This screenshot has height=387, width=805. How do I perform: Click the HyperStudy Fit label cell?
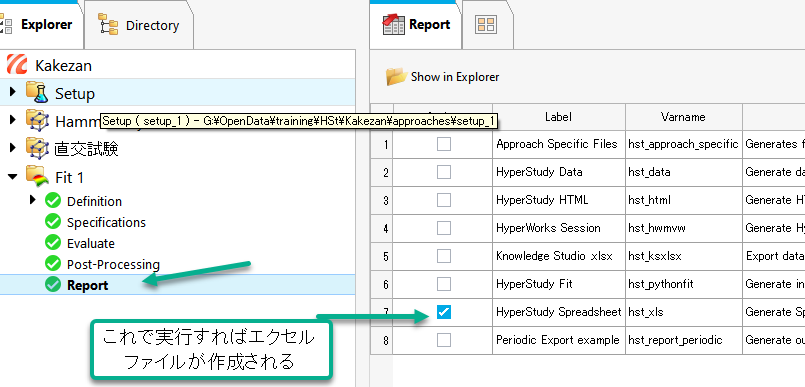(559, 284)
